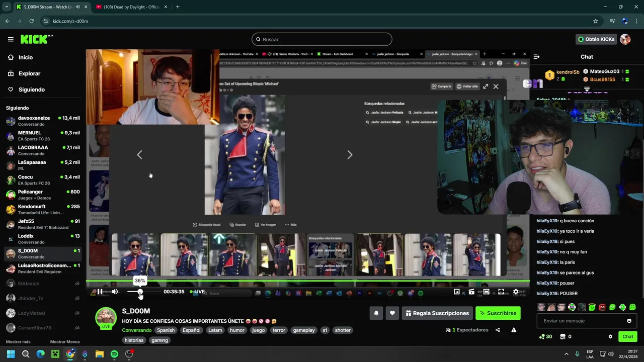Open offline ElAlexioh channel

coord(43,284)
